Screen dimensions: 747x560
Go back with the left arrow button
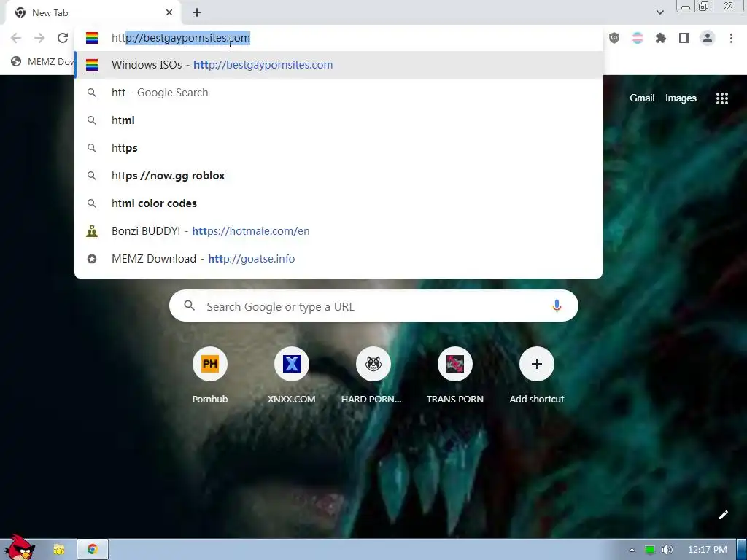[x=16, y=38]
